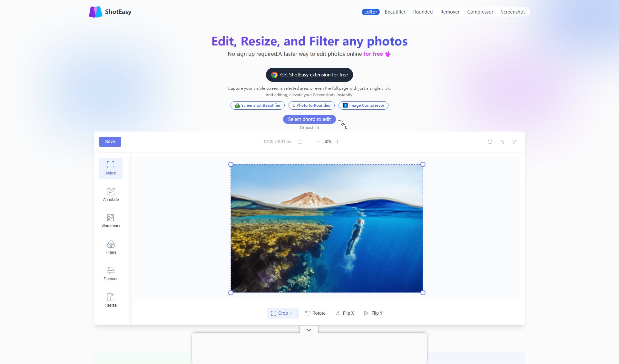Click the undo arrow in the toolbar
Viewport: 619px width, 364px height.
[x=502, y=142]
